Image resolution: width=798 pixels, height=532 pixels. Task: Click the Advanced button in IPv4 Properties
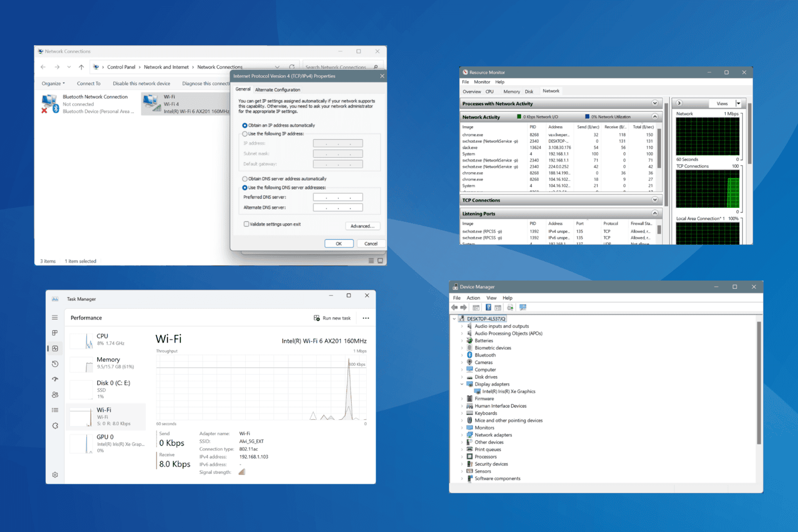[362, 226]
